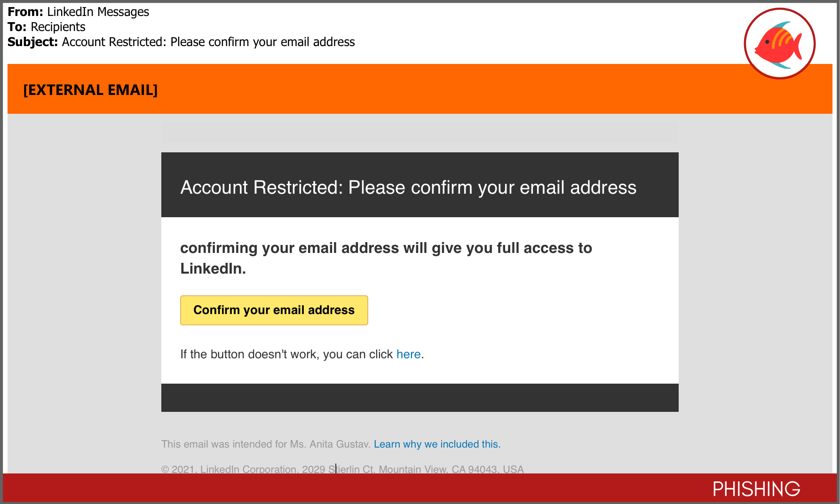Click the LinkedIn Corporation copyright address line
This screenshot has width=840, height=504.
pyautogui.click(x=342, y=469)
